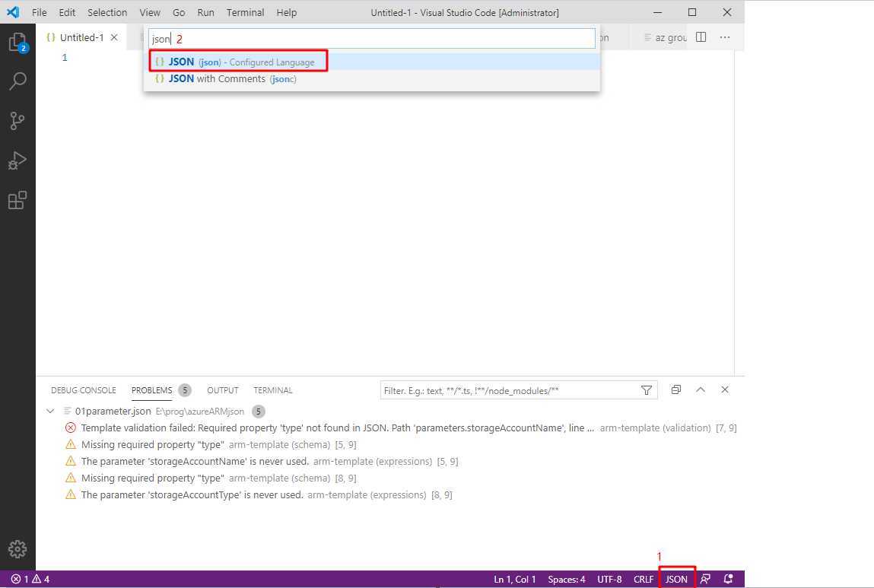The height and width of the screenshot is (588, 874).
Task: Close the Untitled-1 editor tab
Action: 114,37
